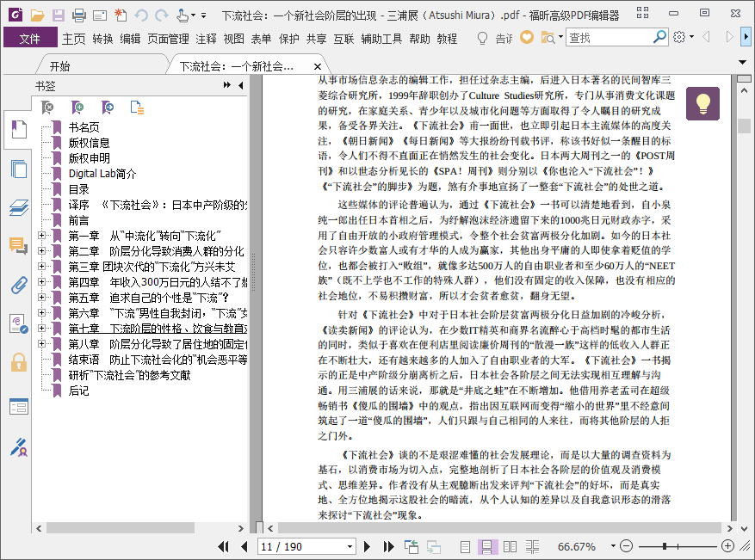Click the bookmark panel horizontal scrollbar
Screen dimensions: 755x560
(x=120, y=528)
